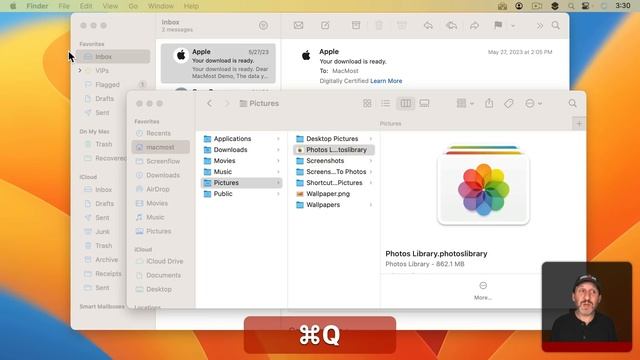Image resolution: width=640 pixels, height=360 pixels.
Task: Select the Downloads folder in first Finder column
Action: coord(242,150)
